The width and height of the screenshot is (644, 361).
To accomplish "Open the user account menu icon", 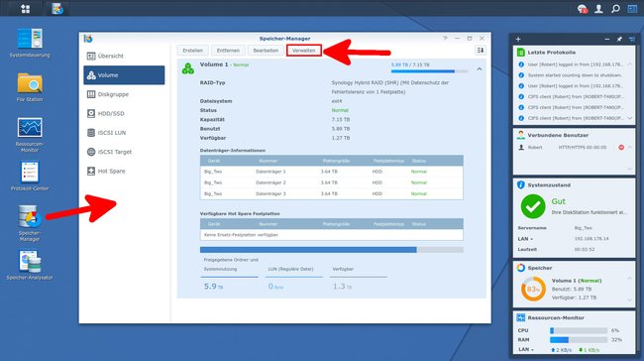I will point(598,9).
